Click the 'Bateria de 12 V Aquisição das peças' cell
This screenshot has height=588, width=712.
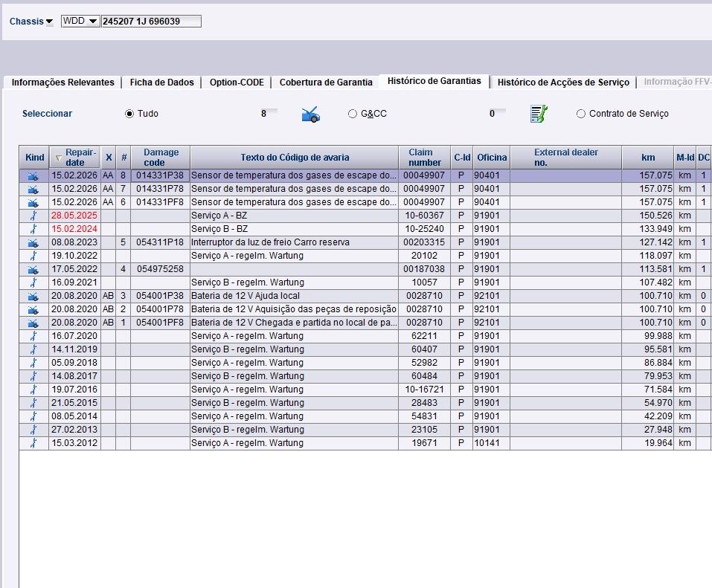[x=294, y=309]
